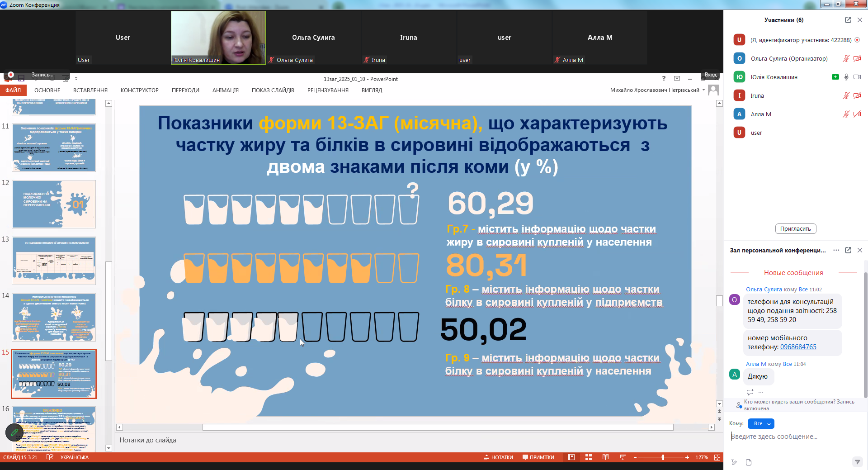
Task: Click Алла М's disabled camera icon in list
Action: 857,114
